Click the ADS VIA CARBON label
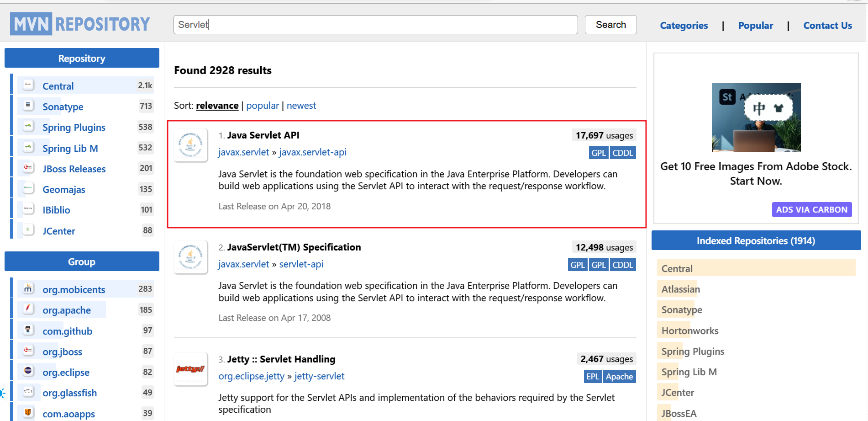 (812, 210)
